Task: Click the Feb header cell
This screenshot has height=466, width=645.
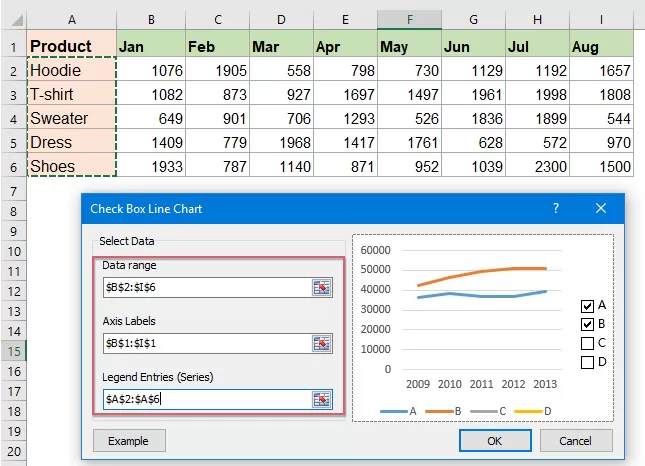Action: tap(218, 43)
